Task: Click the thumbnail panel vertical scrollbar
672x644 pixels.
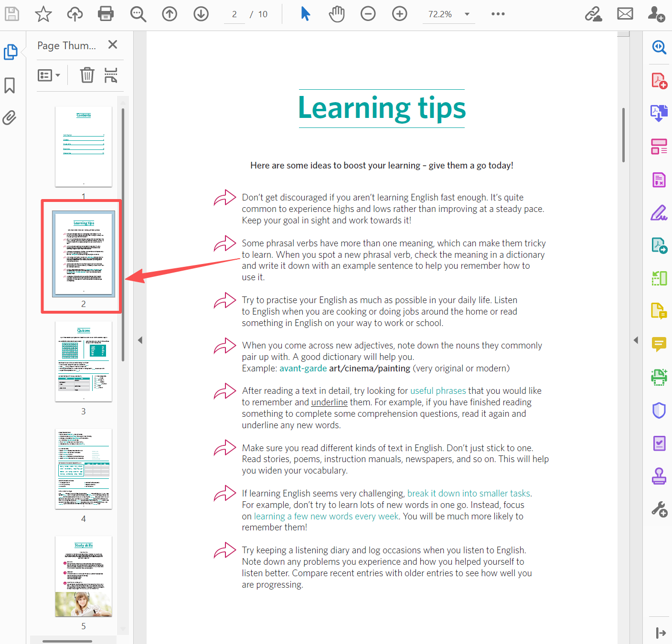Action: [x=123, y=234]
